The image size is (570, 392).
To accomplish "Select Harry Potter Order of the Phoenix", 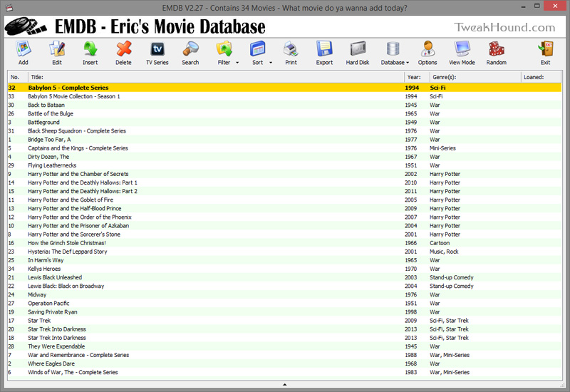I will [284, 217].
